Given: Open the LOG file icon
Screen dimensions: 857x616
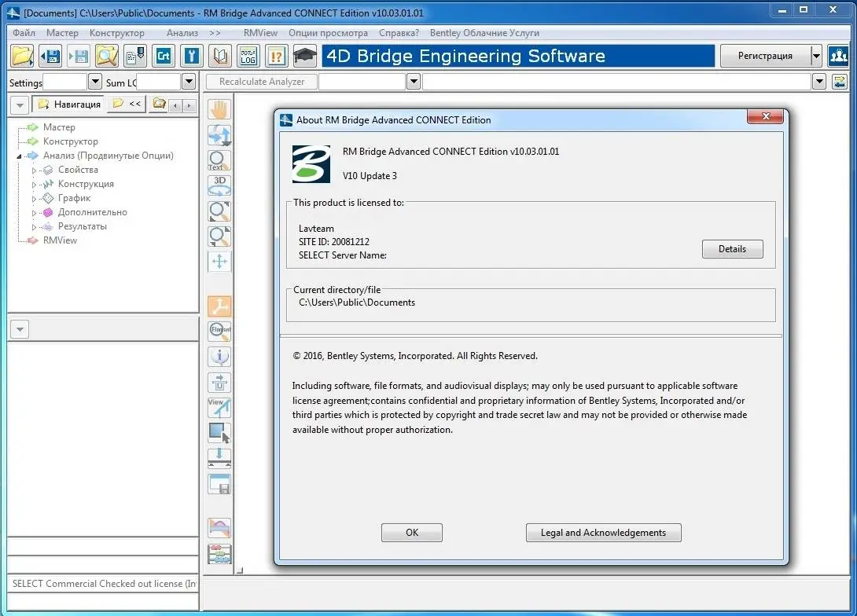Looking at the screenshot, I should tap(248, 56).
